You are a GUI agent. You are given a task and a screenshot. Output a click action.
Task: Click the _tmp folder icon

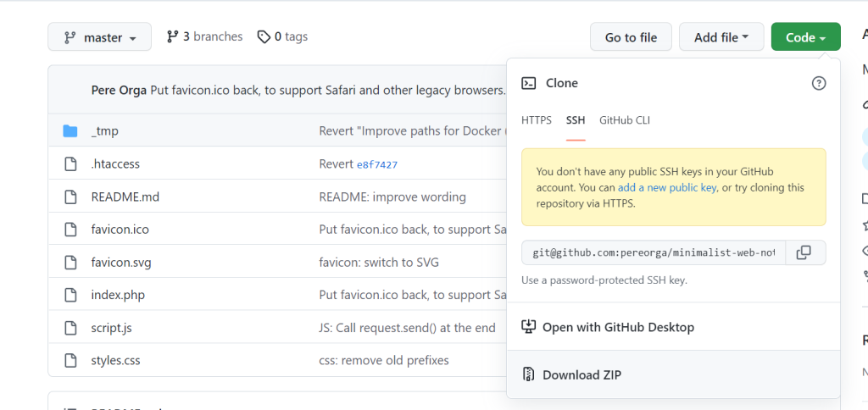(x=70, y=131)
